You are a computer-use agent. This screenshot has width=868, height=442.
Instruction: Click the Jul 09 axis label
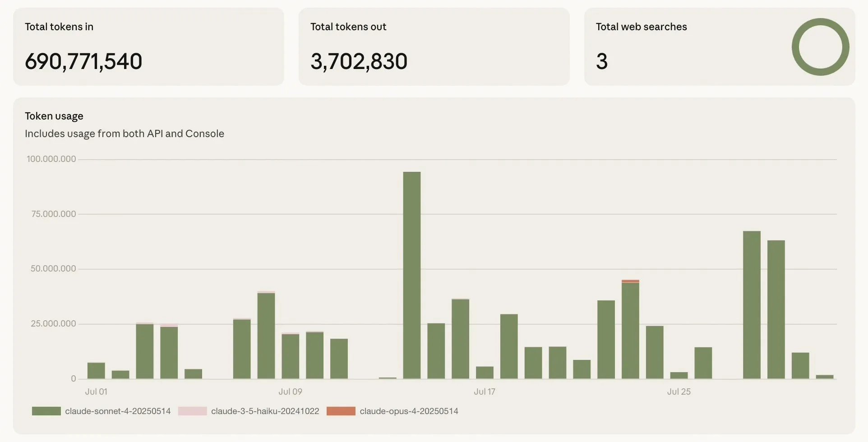(290, 391)
